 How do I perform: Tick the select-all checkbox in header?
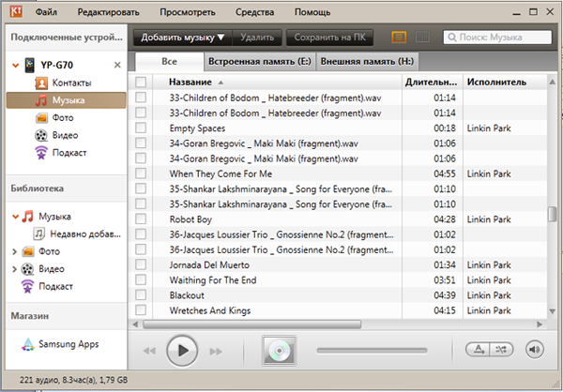(141, 83)
